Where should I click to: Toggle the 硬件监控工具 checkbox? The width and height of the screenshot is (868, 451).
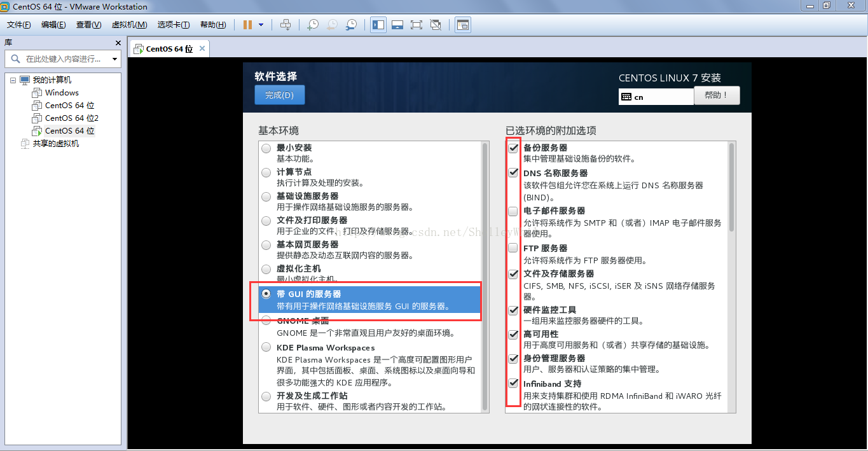[x=513, y=310]
